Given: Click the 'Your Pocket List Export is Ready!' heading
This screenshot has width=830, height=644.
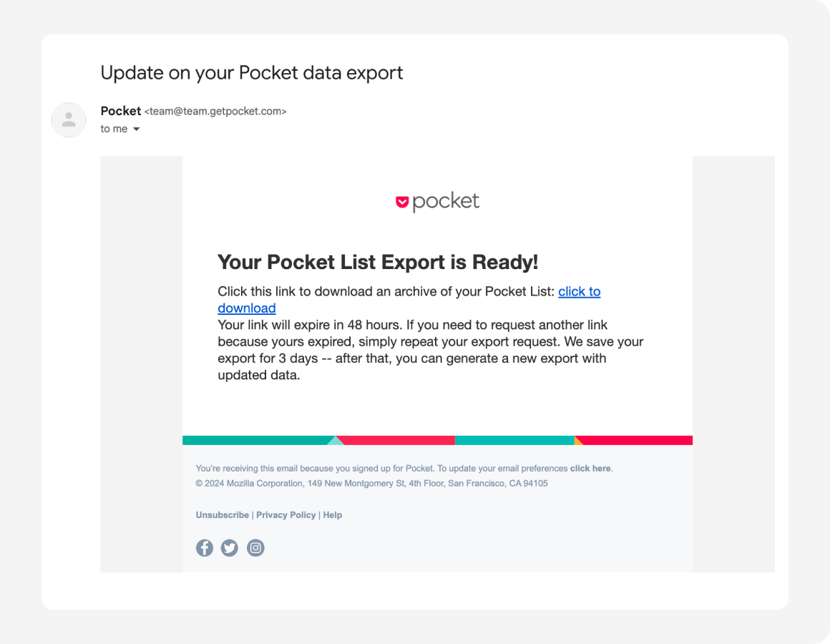Looking at the screenshot, I should (378, 262).
